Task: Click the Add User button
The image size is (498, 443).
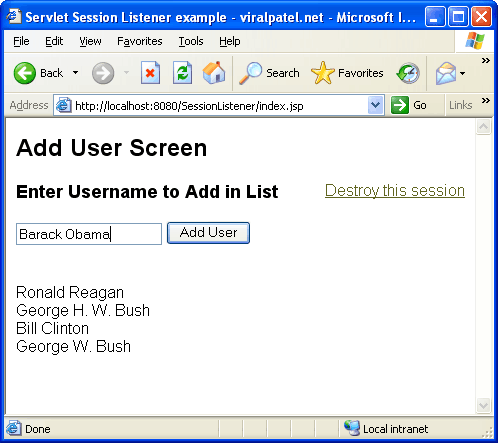Action: [x=208, y=233]
